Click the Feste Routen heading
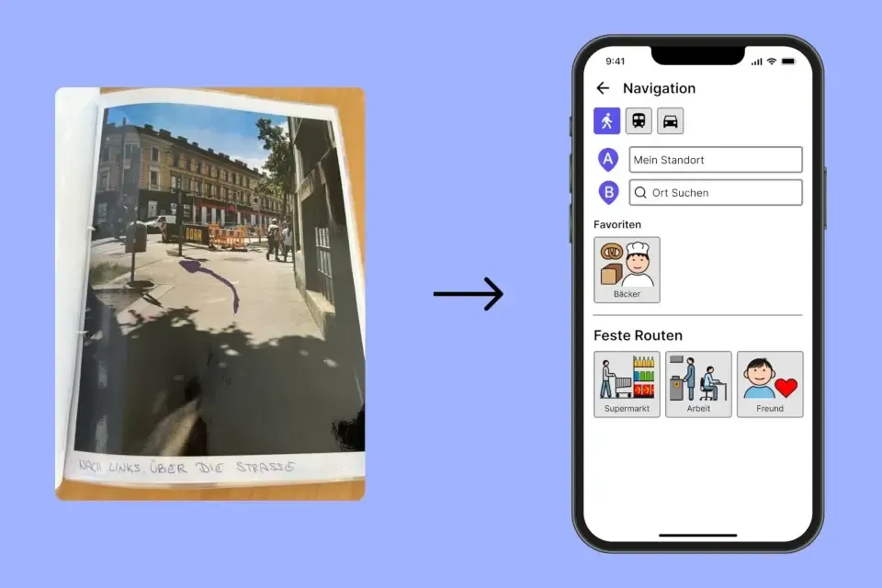The width and height of the screenshot is (882, 588). 638,335
